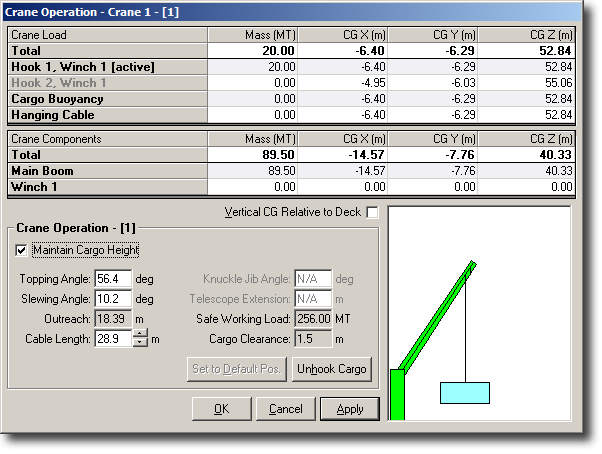Enable Vertical CG Relative to Deck checkbox
Image resolution: width=602 pixels, height=454 pixels.
click(x=372, y=212)
